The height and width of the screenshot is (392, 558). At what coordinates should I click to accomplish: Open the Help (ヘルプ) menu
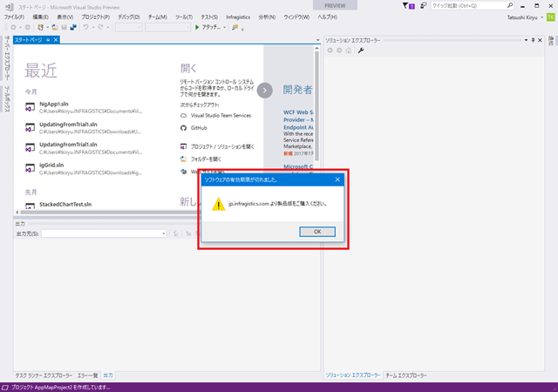tap(327, 17)
